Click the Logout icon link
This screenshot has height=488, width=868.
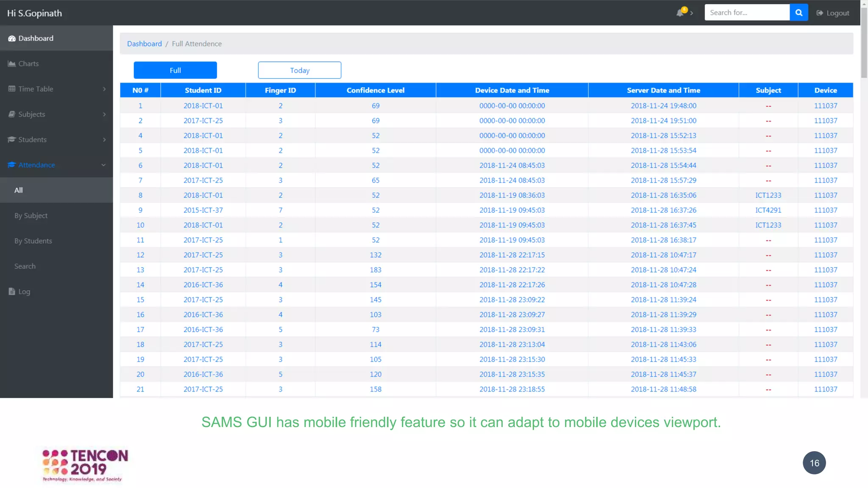pyautogui.click(x=820, y=13)
